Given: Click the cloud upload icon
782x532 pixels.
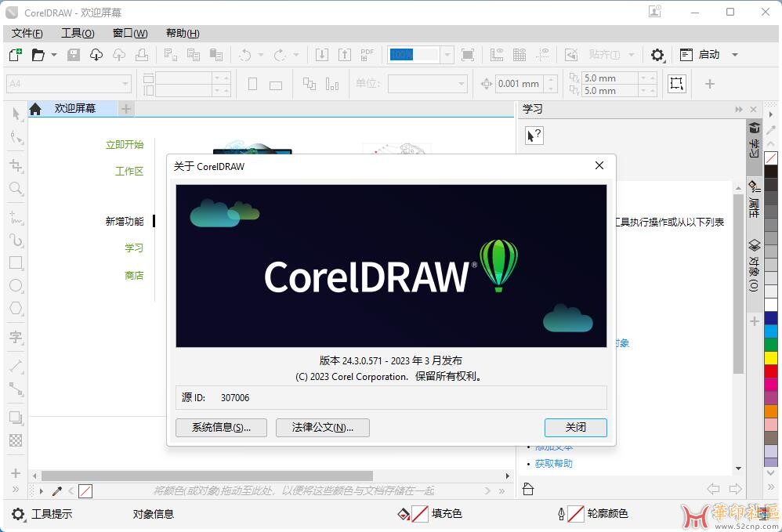Looking at the screenshot, I should point(118,54).
